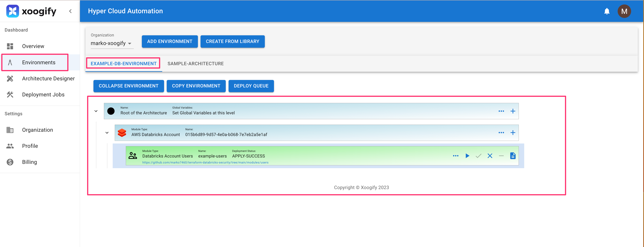This screenshot has width=644, height=247.
Task: Open the user avatar M menu
Action: [x=624, y=11]
